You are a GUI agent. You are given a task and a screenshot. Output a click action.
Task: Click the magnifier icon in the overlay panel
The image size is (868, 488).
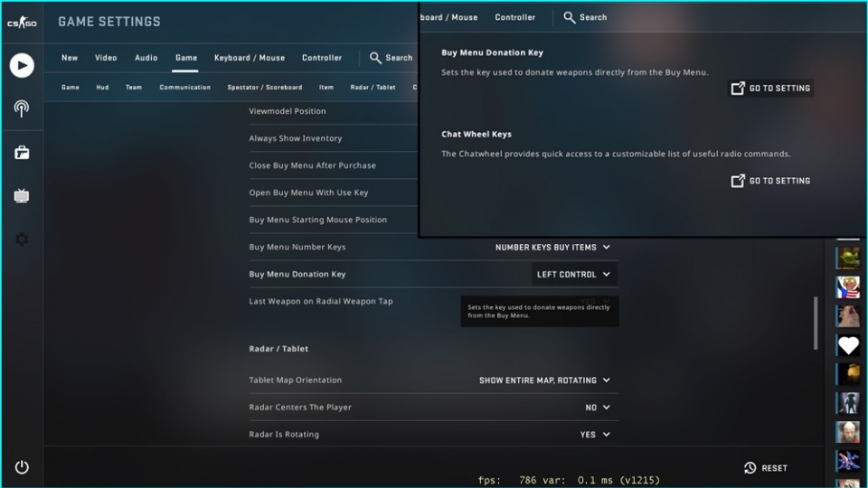(x=569, y=17)
